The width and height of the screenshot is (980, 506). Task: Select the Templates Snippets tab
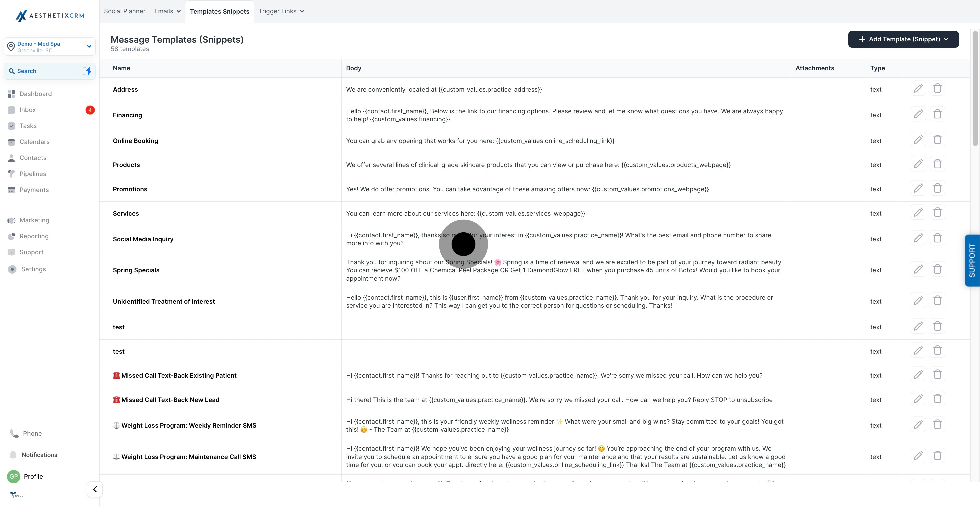[219, 11]
